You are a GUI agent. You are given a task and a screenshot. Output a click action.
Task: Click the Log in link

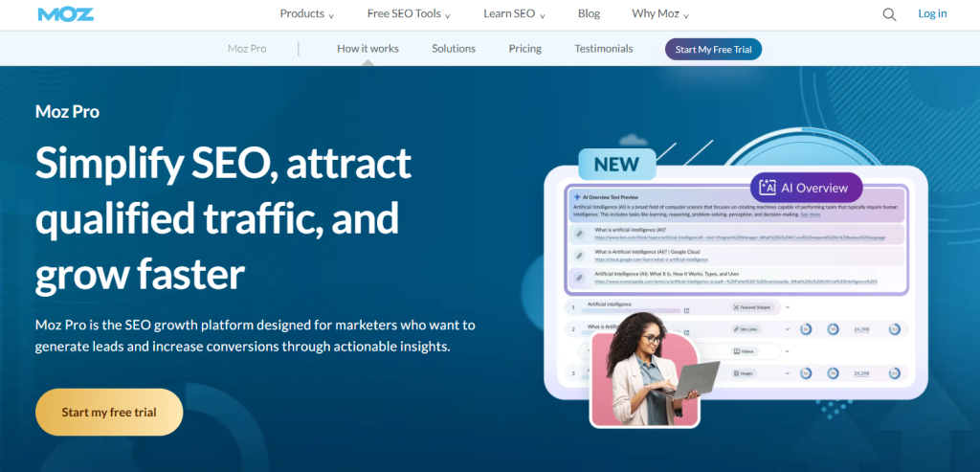[932, 13]
